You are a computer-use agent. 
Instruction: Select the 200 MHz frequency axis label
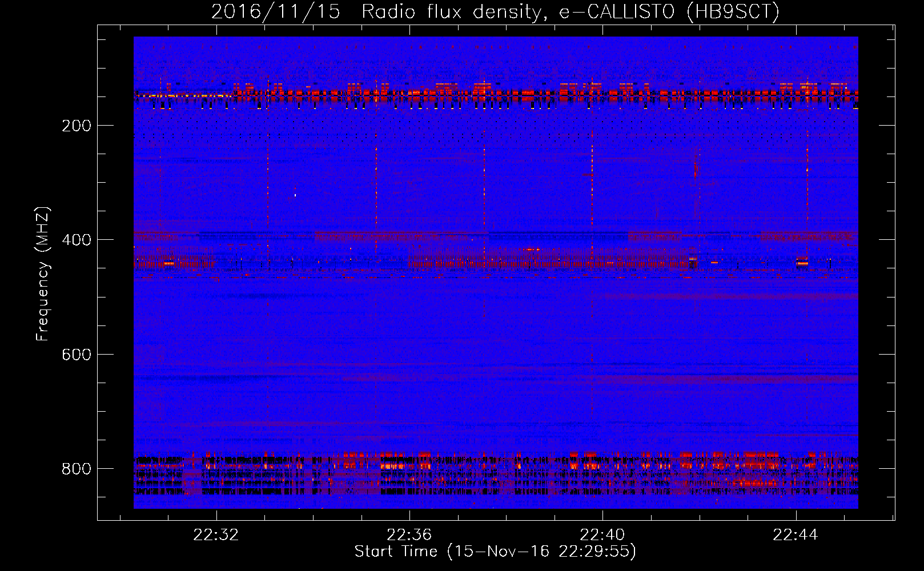pos(77,126)
